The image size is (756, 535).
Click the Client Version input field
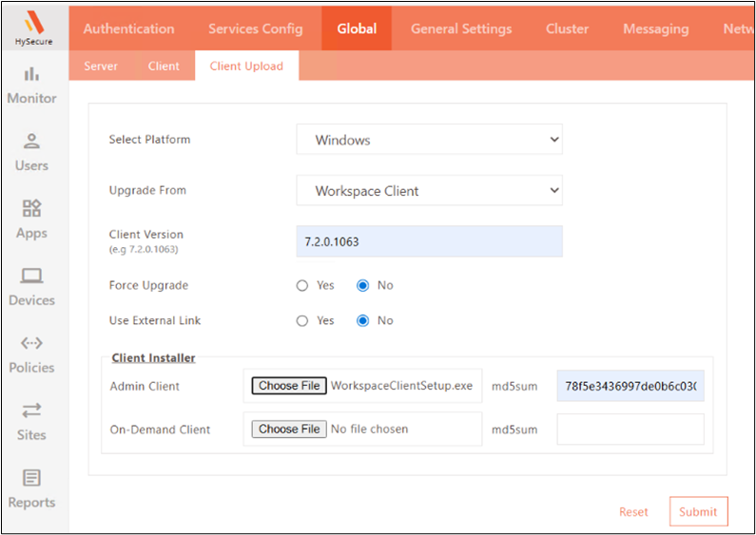[x=429, y=241]
